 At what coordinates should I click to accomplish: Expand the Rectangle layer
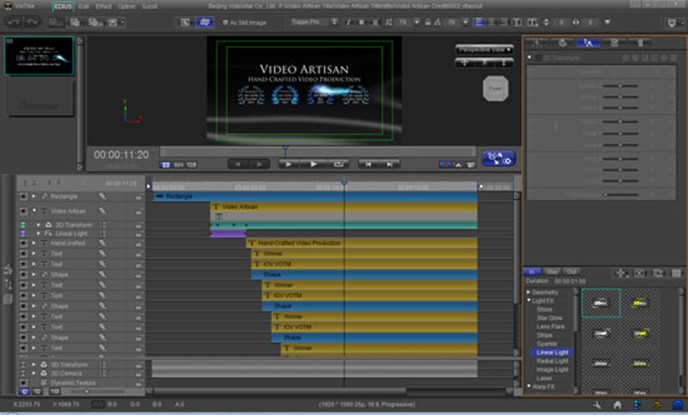[34, 197]
